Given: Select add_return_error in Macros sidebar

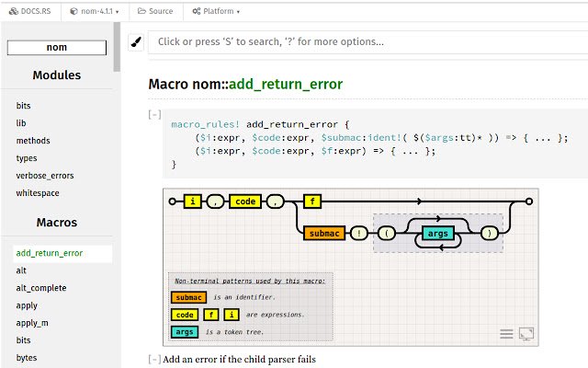Looking at the screenshot, I should click(50, 253).
